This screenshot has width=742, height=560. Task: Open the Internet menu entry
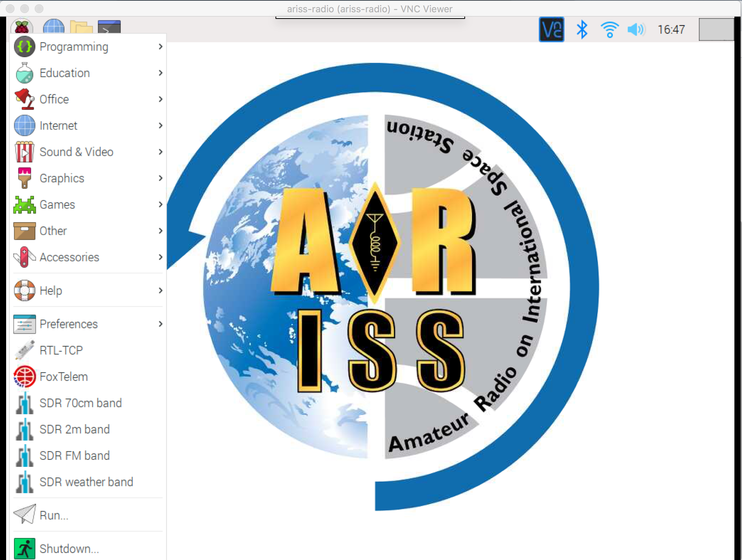88,126
